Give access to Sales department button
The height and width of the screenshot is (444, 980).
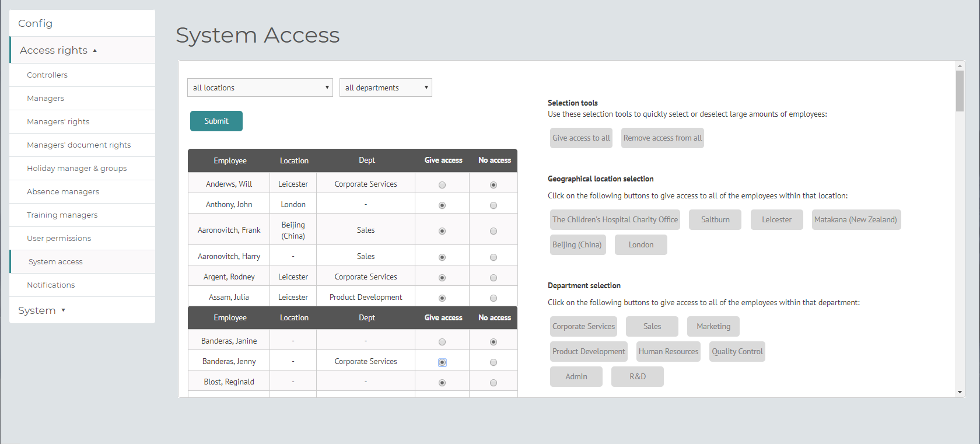point(652,326)
